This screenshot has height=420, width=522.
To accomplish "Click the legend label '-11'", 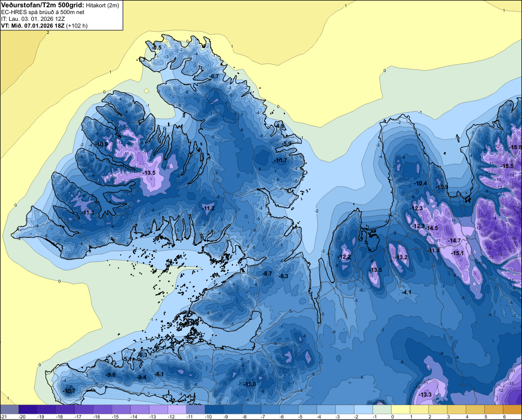I will click(x=190, y=417).
